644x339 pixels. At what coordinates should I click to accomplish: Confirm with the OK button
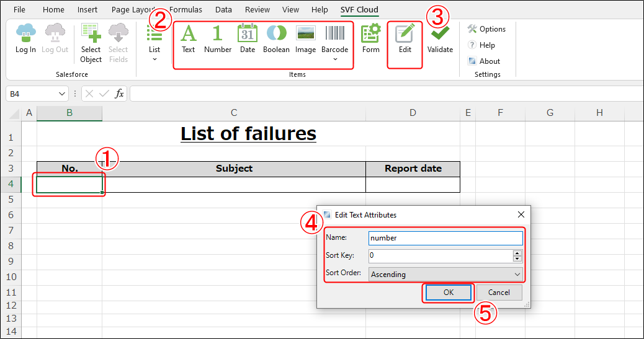pyautogui.click(x=448, y=293)
